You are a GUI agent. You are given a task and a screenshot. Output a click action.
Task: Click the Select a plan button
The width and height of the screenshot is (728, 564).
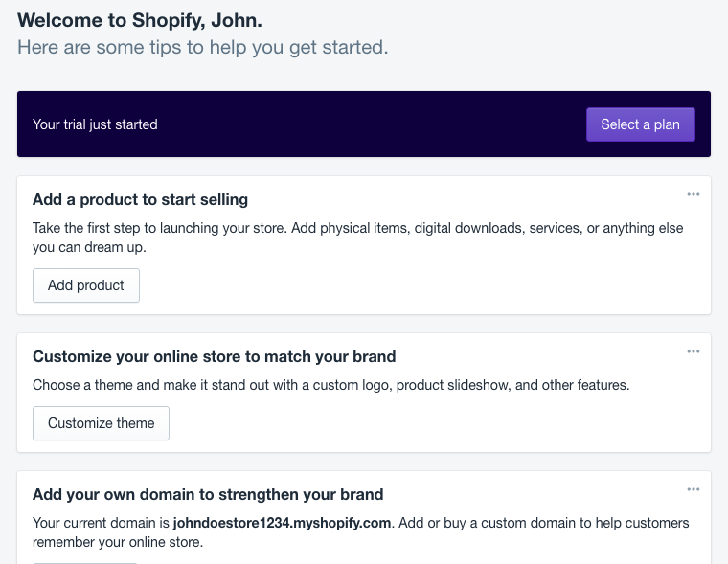[640, 124]
